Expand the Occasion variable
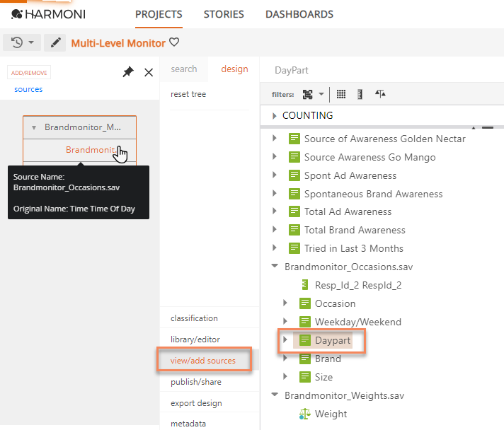The image size is (504, 430). click(285, 303)
